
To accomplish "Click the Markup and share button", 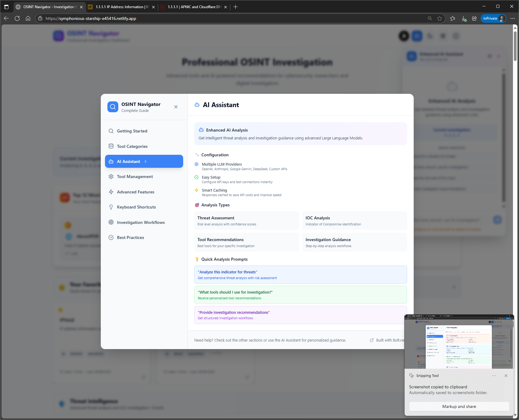I will (459, 406).
